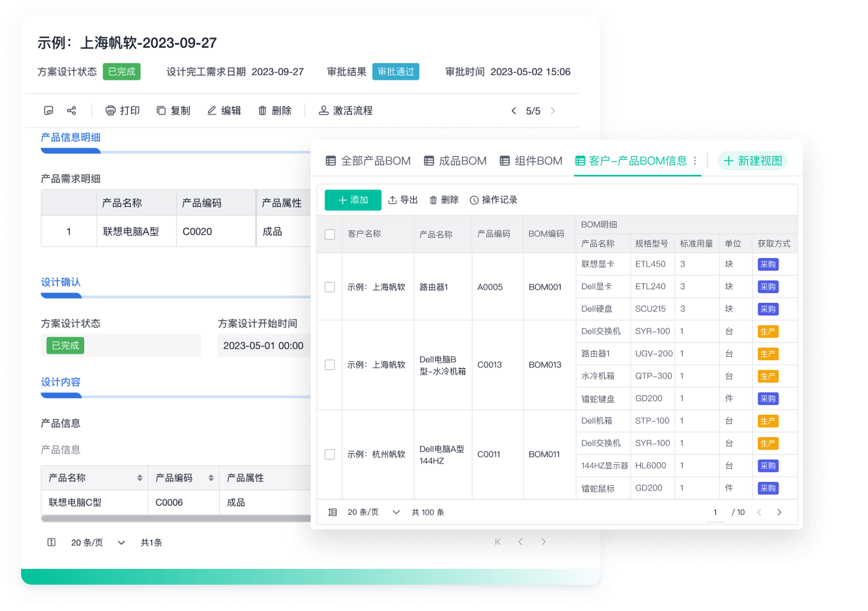
Task: Switch to the 成品BOM tab
Action: click(x=455, y=161)
